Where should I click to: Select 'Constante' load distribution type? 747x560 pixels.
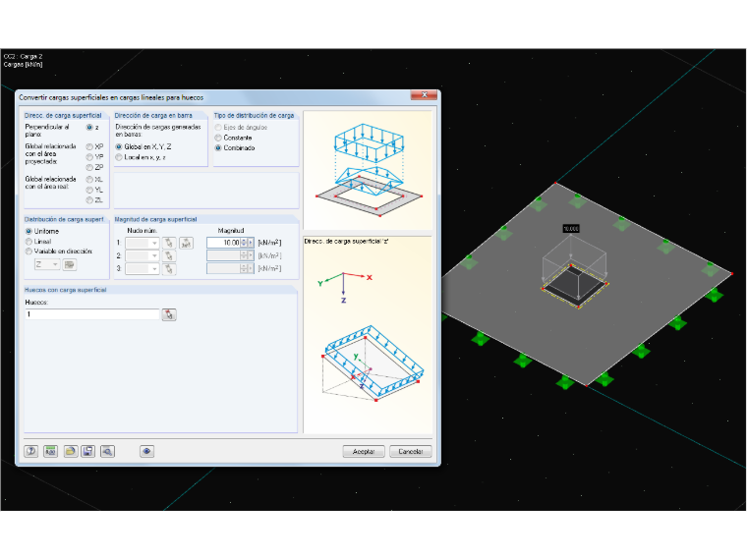218,138
